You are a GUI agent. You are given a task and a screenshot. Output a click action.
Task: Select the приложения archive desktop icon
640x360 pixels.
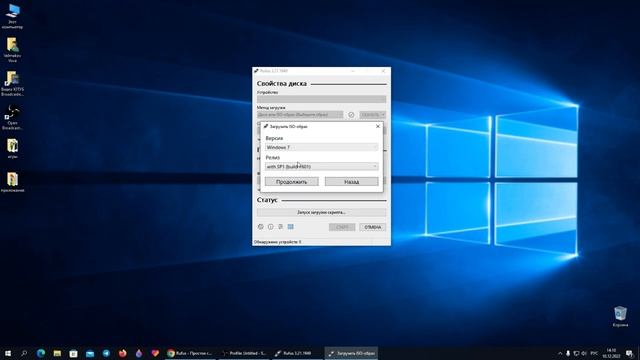12,182
